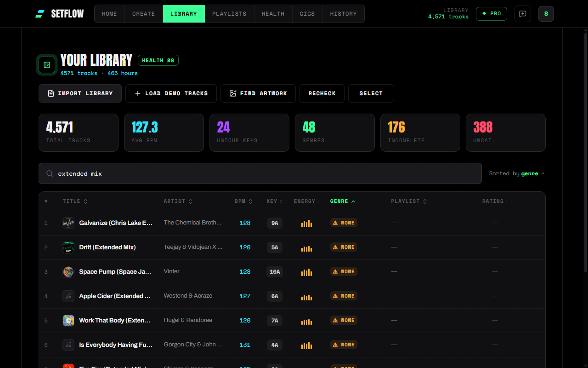Click the energy bars icon in Drift row

(x=306, y=247)
